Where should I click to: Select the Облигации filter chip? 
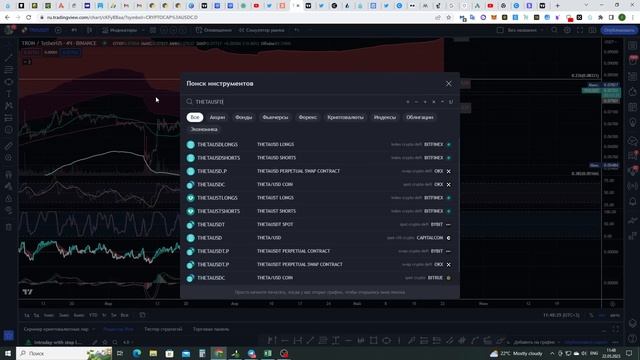pos(420,117)
